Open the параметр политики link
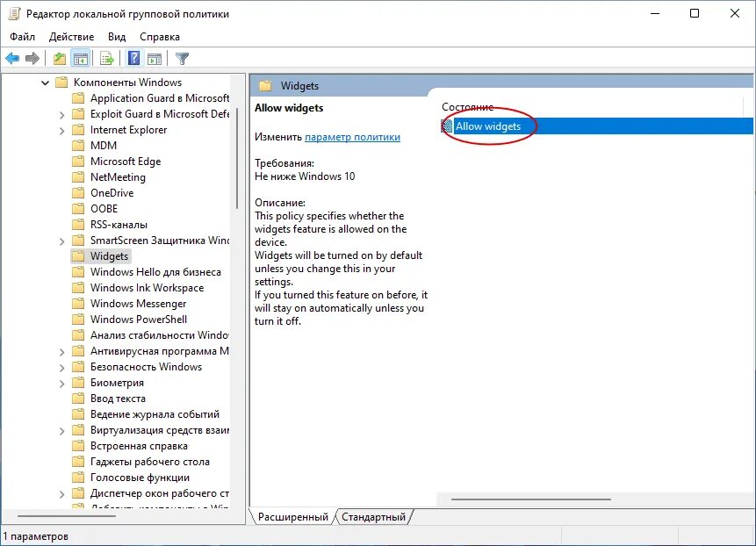 coord(352,137)
